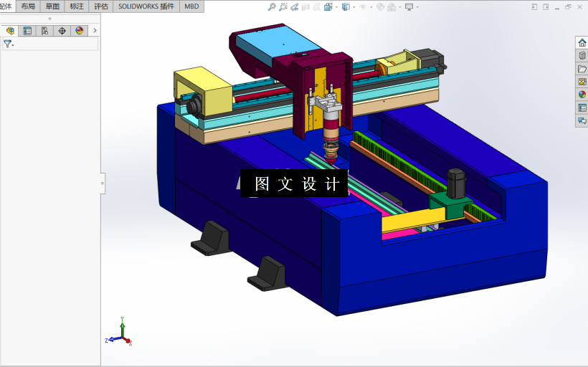Click the Zoom to Fit icon
This screenshot has height=367, width=588.
(272, 6)
